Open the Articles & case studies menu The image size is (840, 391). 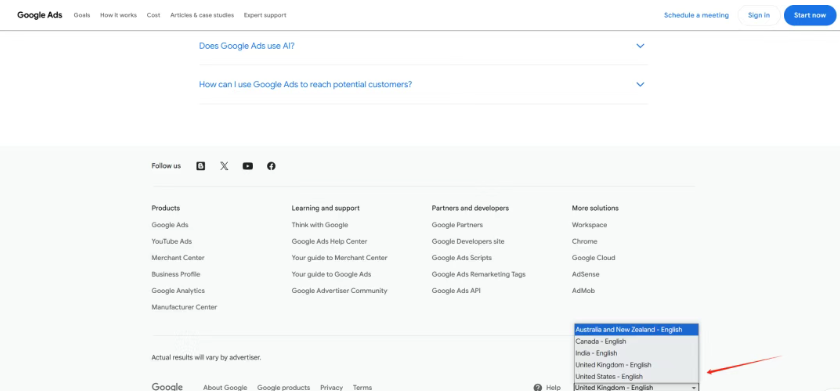point(202,16)
